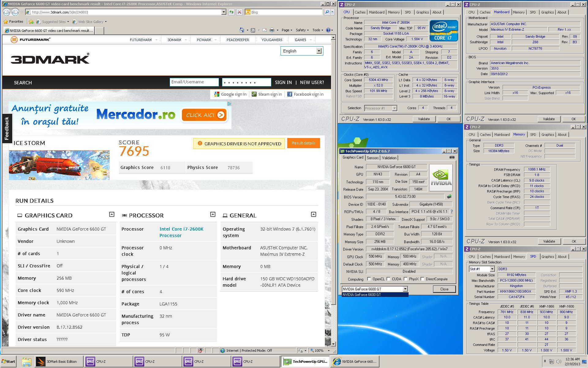Click the Print icon in IE toolbar
This screenshot has width=588, height=368.
pyautogui.click(x=272, y=30)
